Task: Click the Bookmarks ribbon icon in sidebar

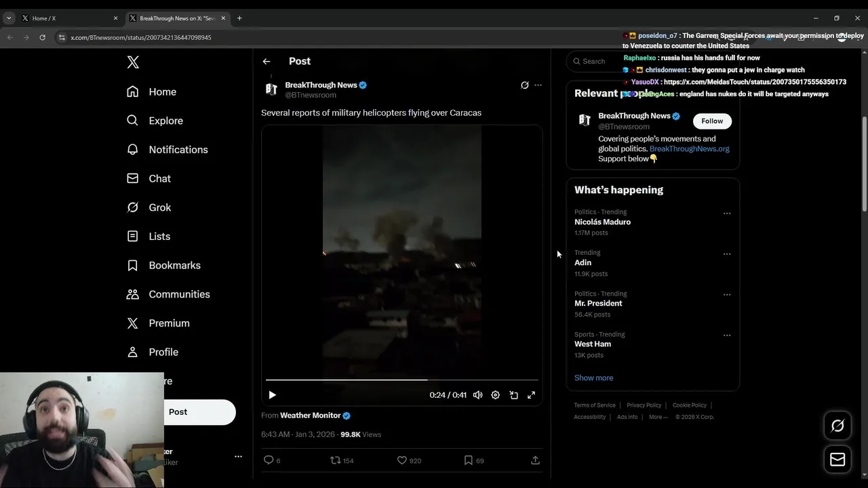Action: 133,265
